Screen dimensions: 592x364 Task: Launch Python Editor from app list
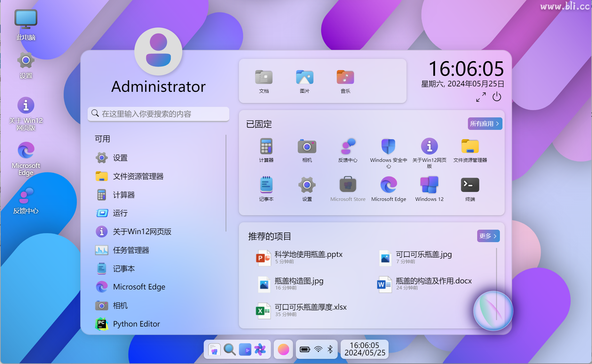(x=136, y=324)
